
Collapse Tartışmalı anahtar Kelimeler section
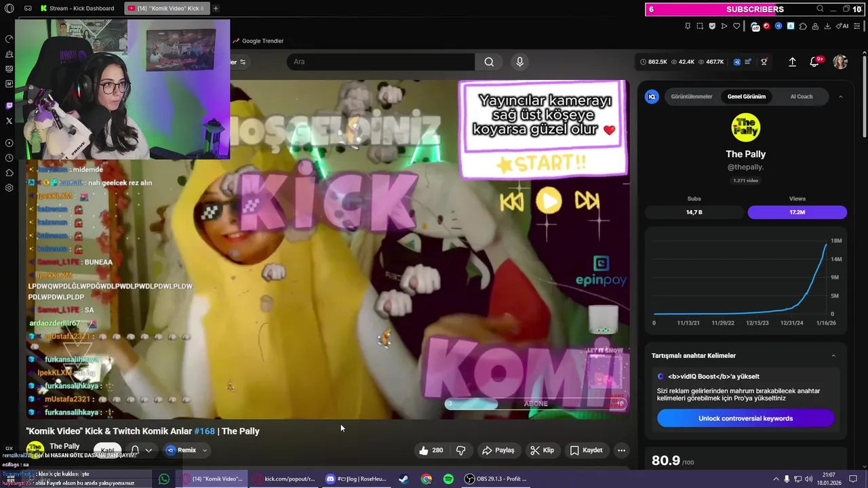click(833, 356)
